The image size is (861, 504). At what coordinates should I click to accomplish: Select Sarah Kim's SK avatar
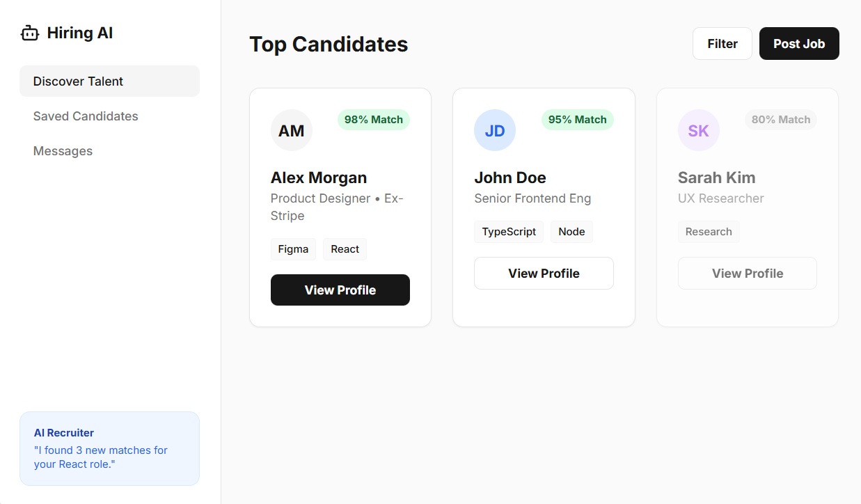[699, 130]
